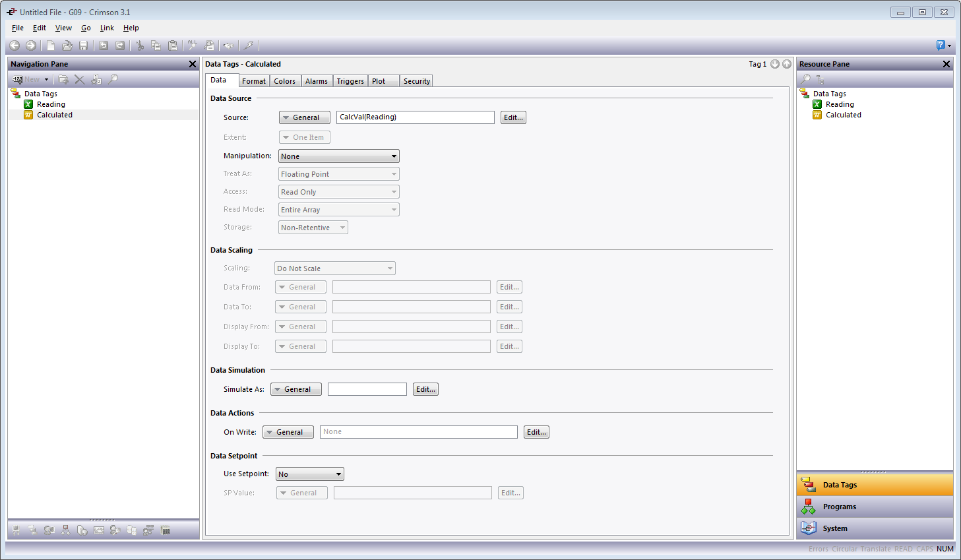Click the Find All toolbar icon

193,46
